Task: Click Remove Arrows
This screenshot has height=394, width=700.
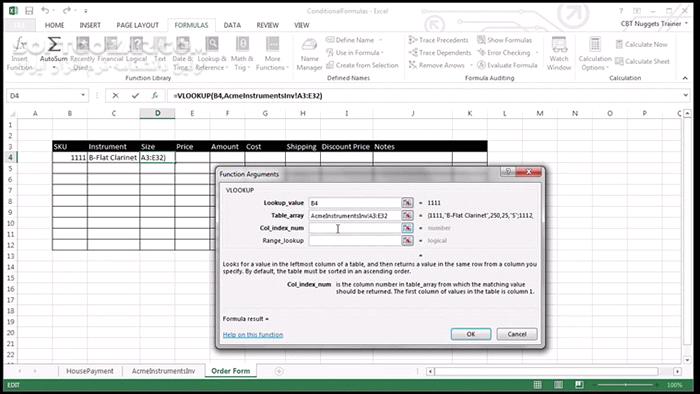Action: [437, 65]
